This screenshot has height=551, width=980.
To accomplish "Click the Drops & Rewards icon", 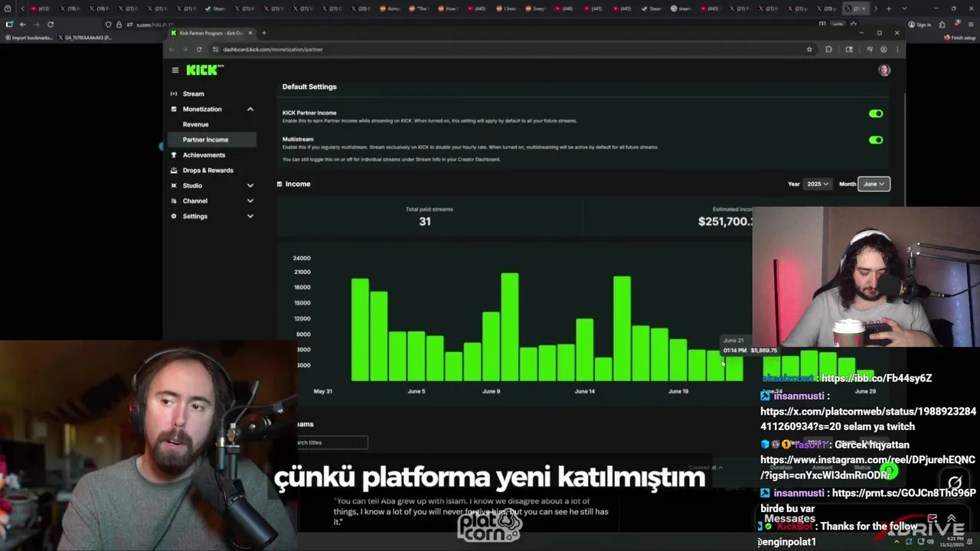I will pos(174,171).
